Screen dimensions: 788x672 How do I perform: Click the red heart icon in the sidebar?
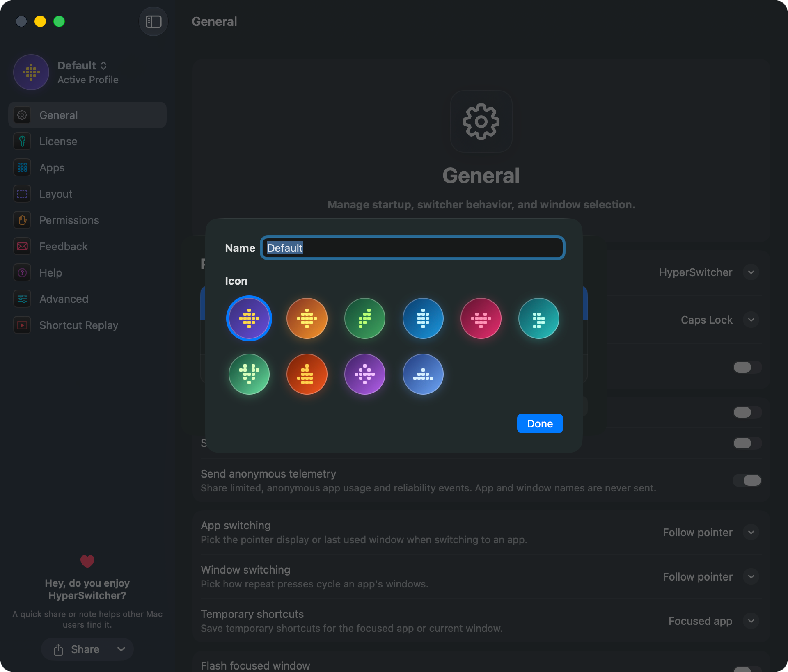87,561
